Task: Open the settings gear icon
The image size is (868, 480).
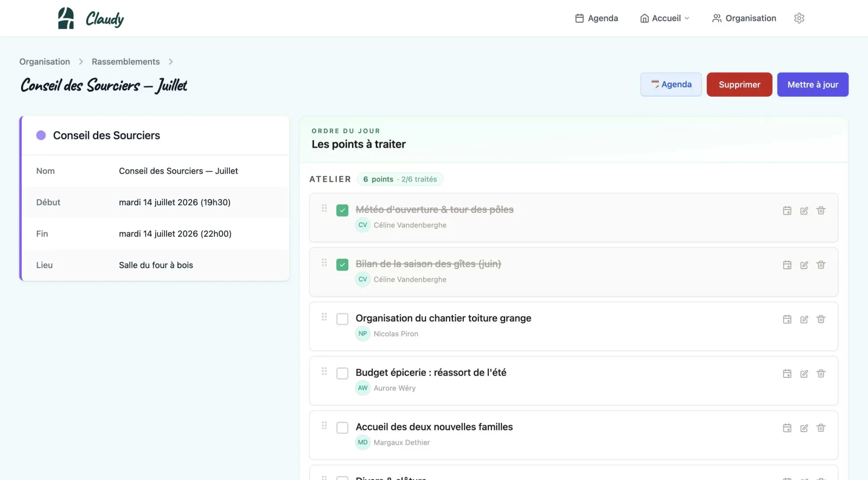Action: [799, 18]
